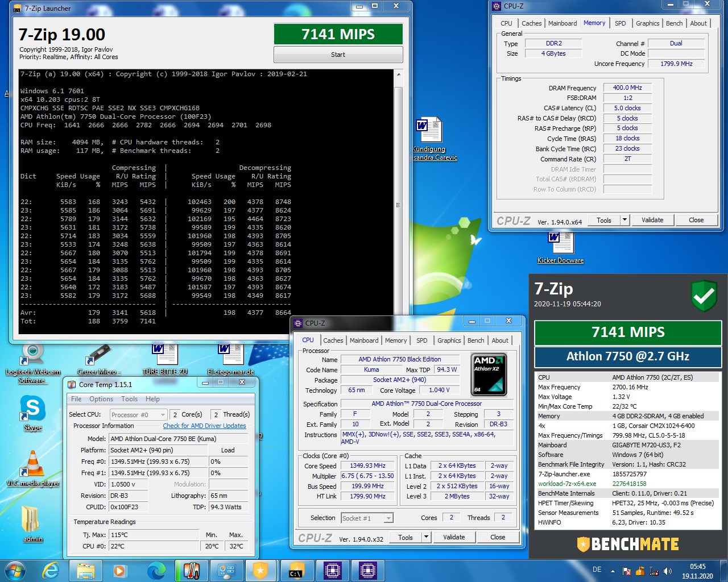Screen dimensions: 728x582
Task: Click the AMD Athlon X2 logo in CPU-Z
Action: (489, 374)
